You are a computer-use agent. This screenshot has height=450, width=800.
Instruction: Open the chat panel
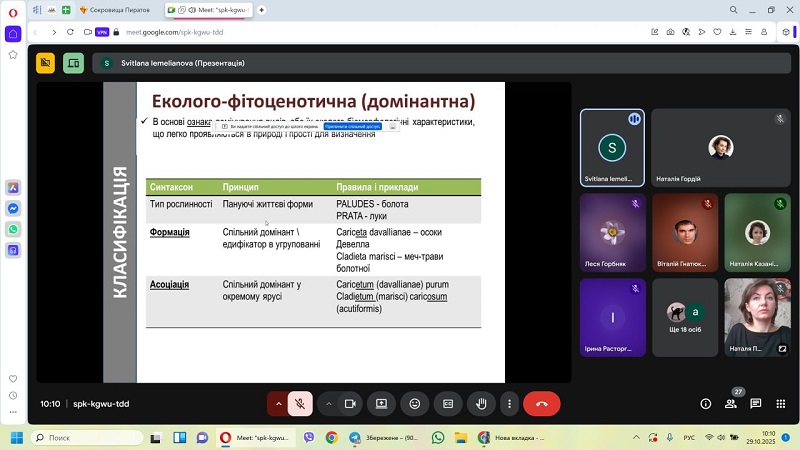pos(756,404)
